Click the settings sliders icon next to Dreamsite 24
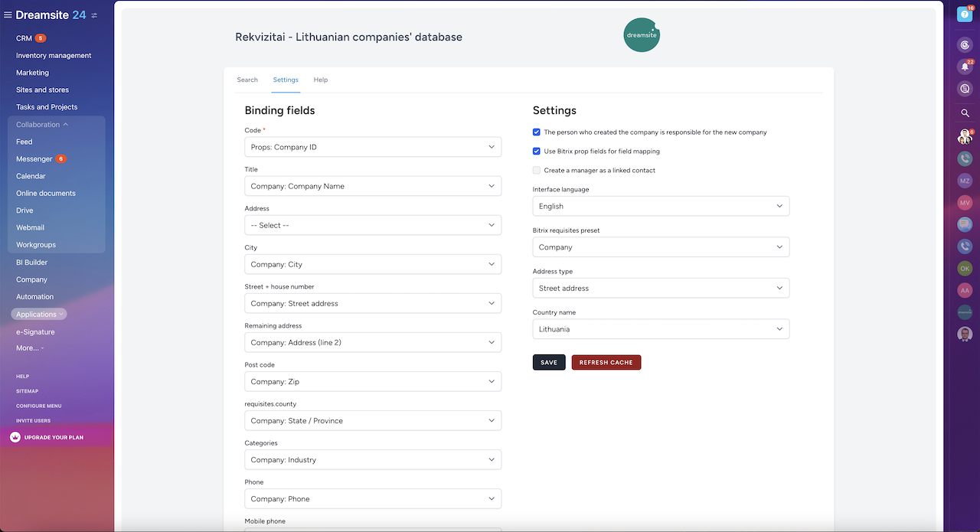The image size is (980, 532). tap(94, 15)
